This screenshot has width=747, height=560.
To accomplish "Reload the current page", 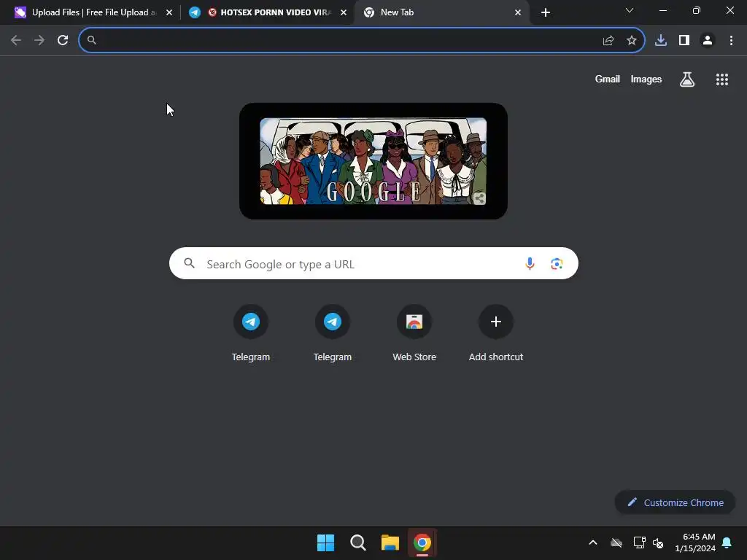I will pos(63,41).
